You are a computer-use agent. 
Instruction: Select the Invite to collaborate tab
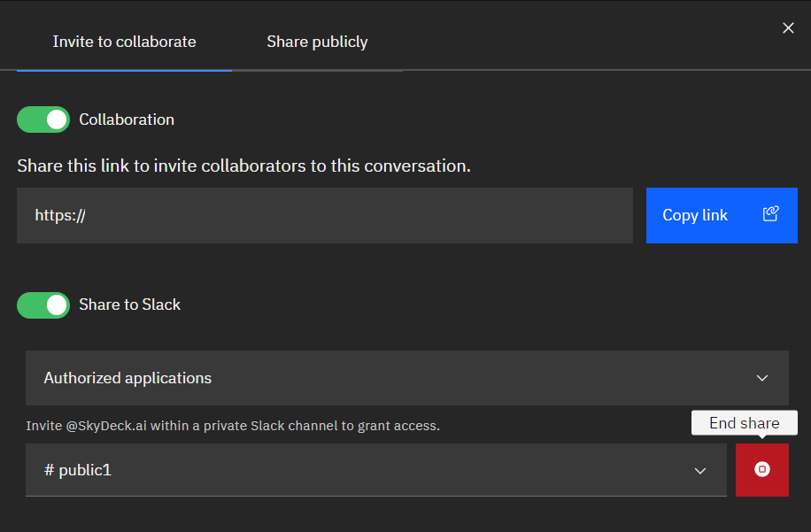click(123, 41)
